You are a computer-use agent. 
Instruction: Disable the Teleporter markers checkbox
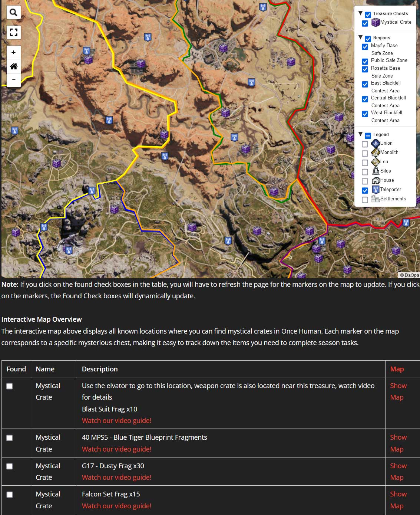[x=365, y=190]
